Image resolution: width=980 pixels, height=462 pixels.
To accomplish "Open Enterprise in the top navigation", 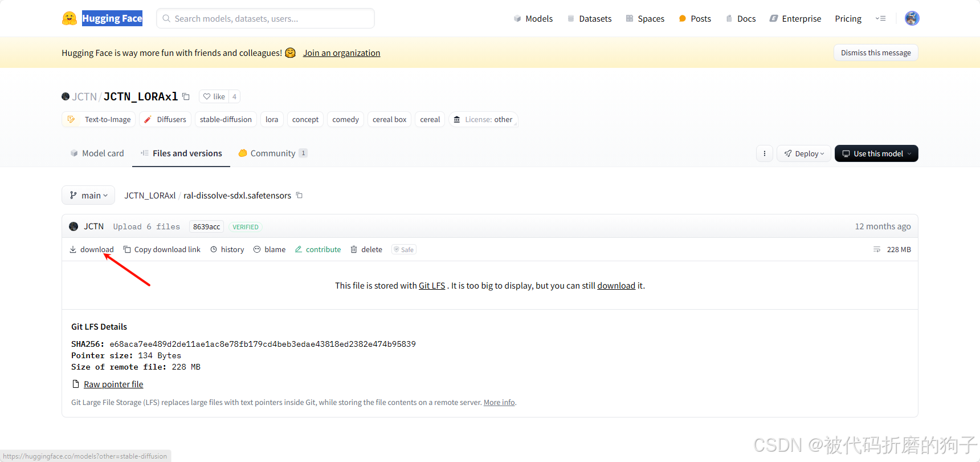I will pos(795,18).
